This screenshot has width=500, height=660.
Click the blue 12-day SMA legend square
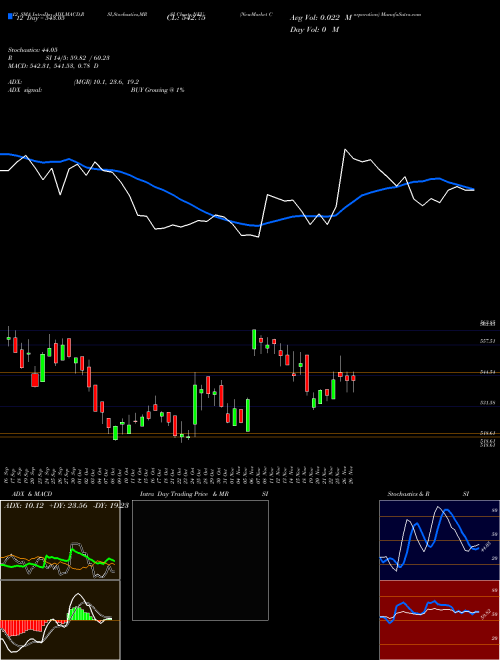(11, 16)
